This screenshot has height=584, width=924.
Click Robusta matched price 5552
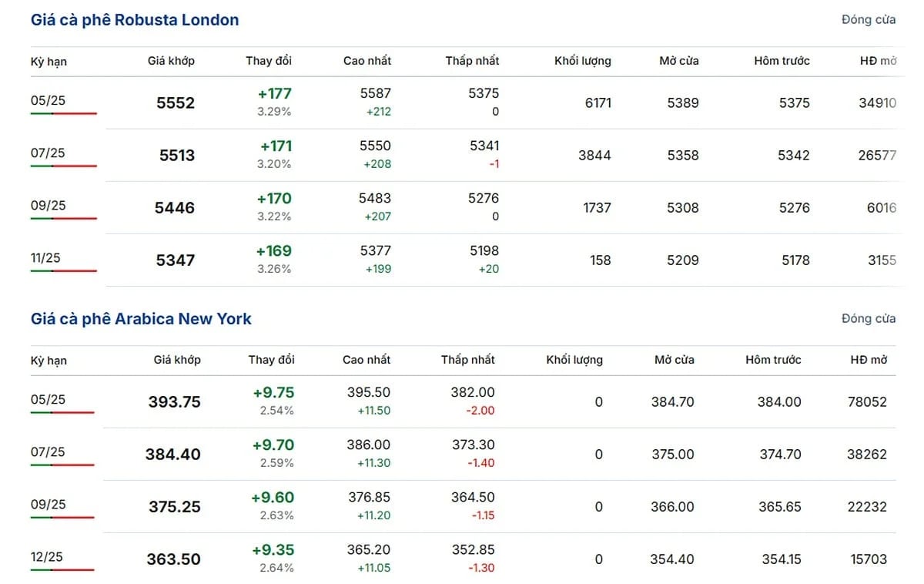(x=176, y=103)
